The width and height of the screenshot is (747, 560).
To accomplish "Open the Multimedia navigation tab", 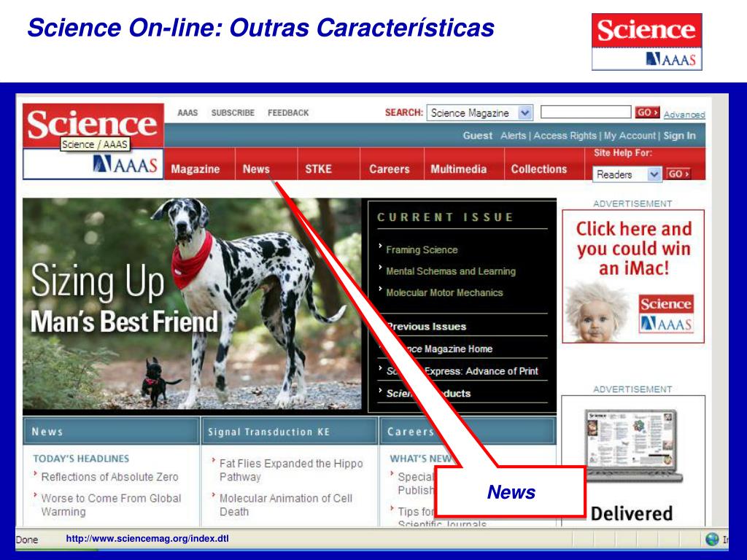I will 458,169.
